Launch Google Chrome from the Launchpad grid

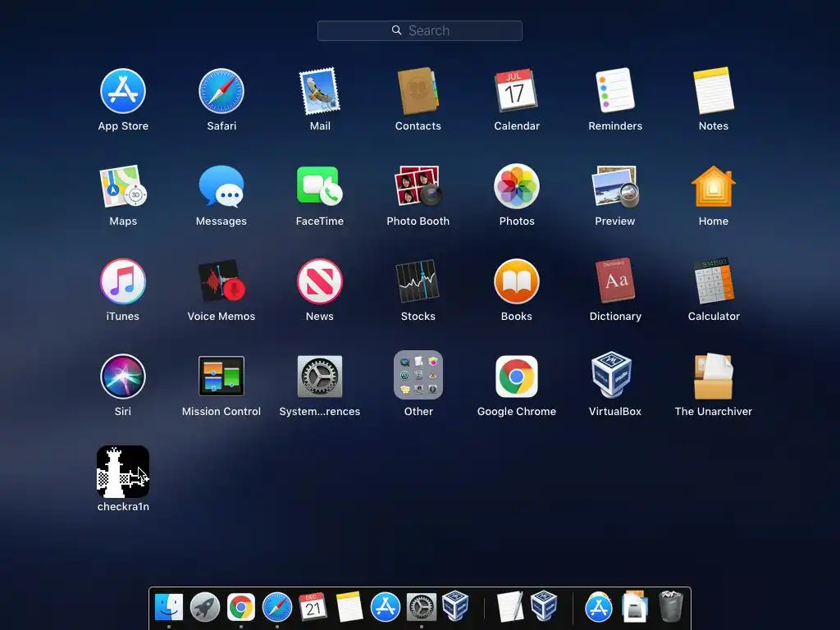[517, 376]
